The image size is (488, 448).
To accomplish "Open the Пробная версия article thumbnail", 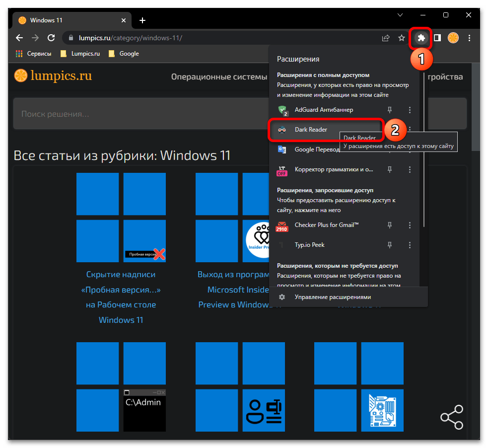I will (x=121, y=218).
